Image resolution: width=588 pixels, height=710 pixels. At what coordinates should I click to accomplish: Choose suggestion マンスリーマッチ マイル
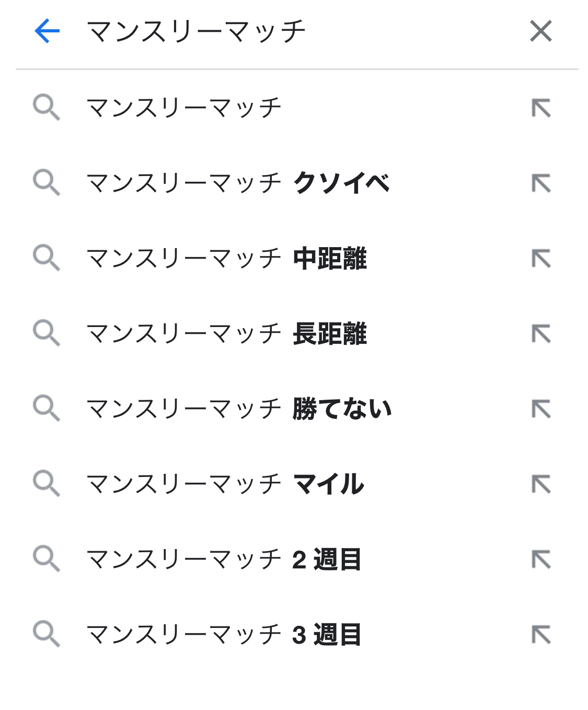pos(225,484)
